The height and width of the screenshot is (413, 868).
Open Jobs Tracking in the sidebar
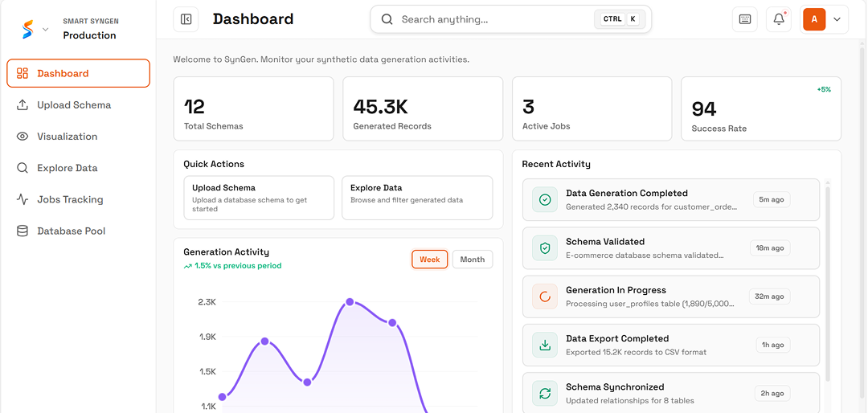click(x=78, y=199)
